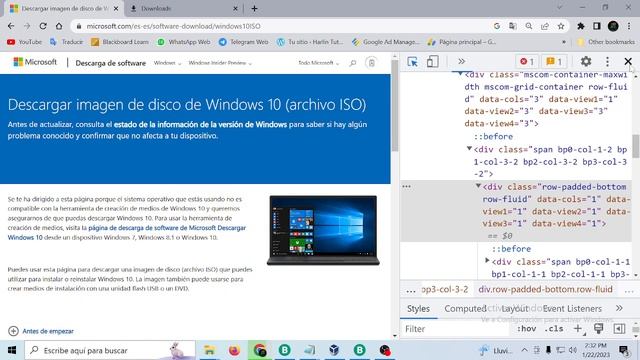The image size is (640, 360).
Task: Open Traducir bookmark
Action: tap(67, 42)
